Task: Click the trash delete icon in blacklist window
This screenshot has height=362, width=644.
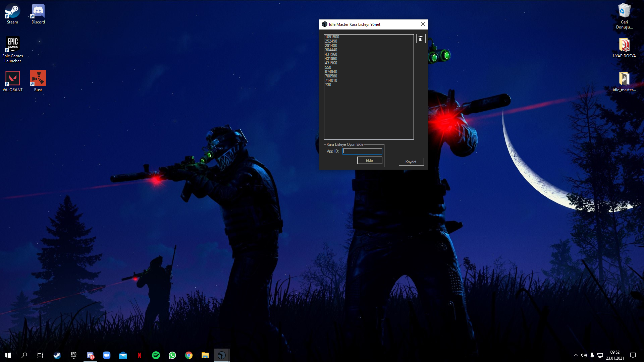Action: [421, 39]
